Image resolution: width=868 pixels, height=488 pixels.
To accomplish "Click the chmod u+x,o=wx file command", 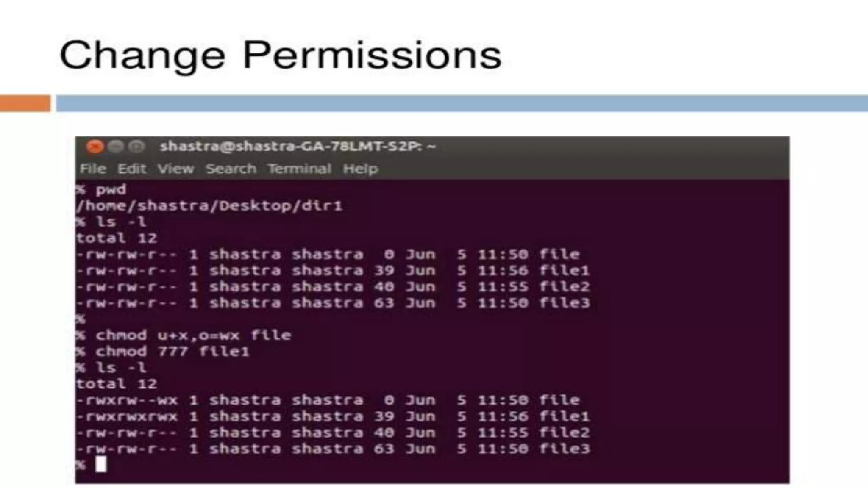I will click(x=184, y=335).
